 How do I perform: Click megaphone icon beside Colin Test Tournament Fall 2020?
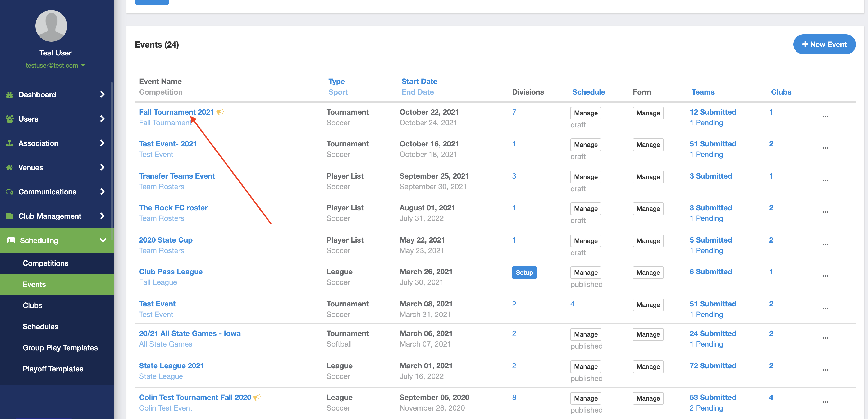pos(257,397)
